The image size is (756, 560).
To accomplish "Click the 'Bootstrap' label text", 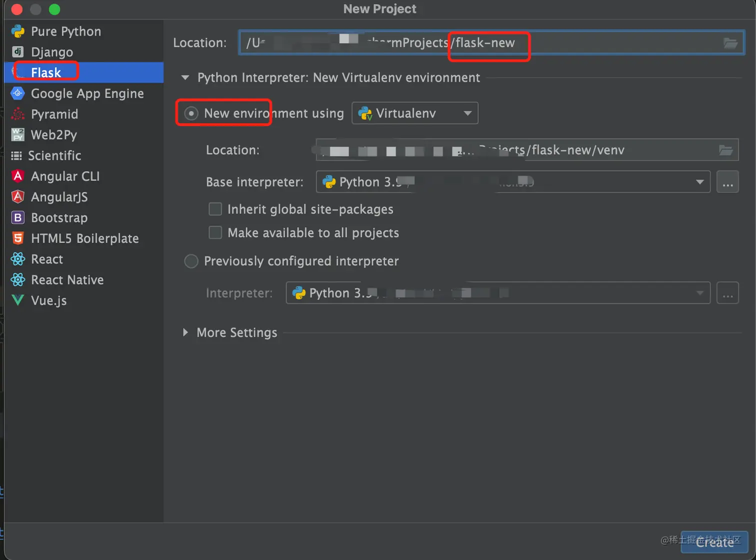I will 59,218.
